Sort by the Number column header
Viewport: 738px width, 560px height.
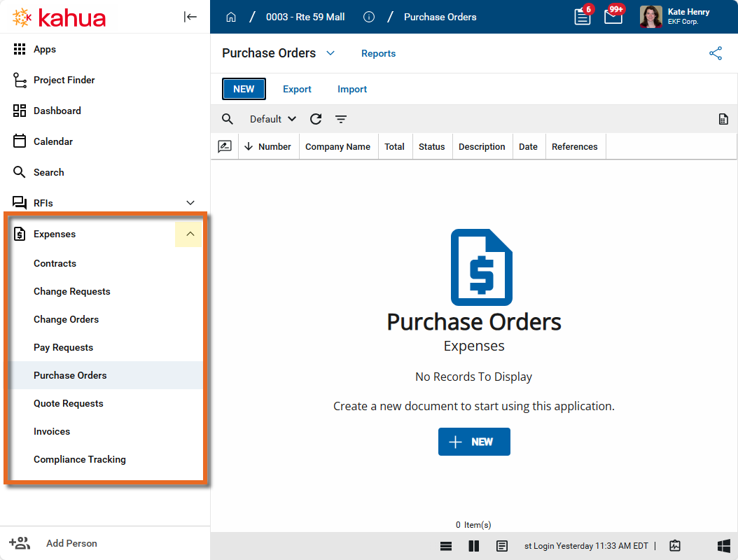tap(274, 146)
